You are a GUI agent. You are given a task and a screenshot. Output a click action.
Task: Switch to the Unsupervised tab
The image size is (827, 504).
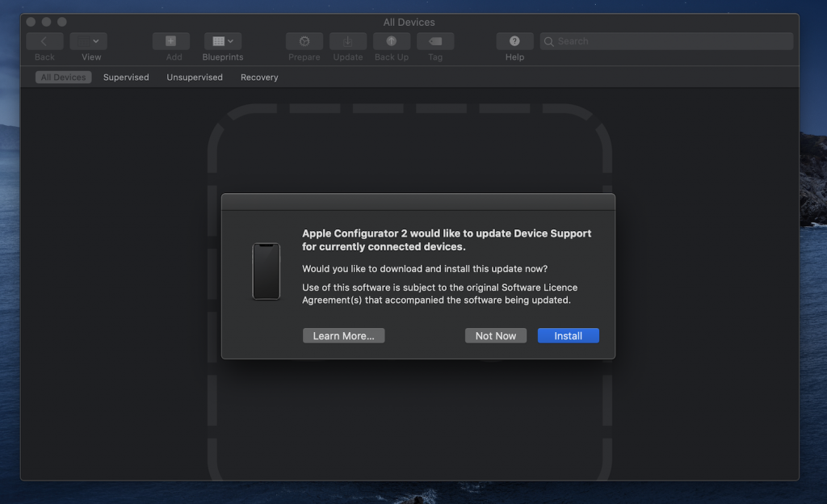point(194,77)
